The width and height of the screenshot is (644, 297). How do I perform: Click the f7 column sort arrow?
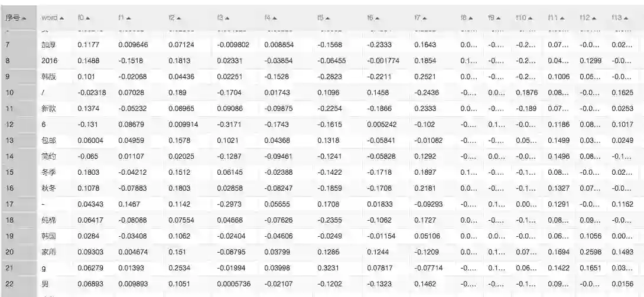425,18
